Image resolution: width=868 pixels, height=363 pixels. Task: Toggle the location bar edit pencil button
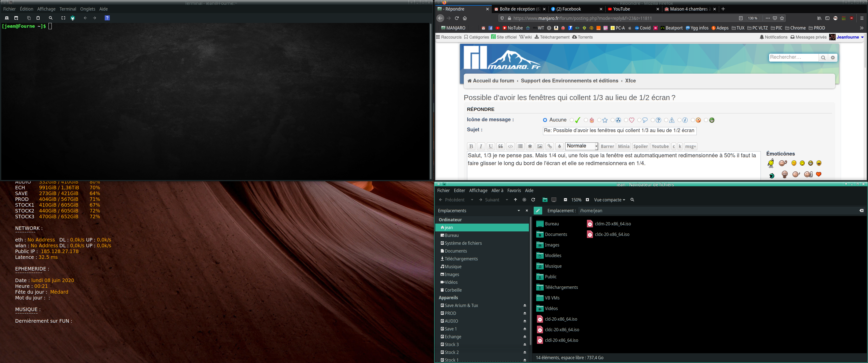[x=538, y=211]
